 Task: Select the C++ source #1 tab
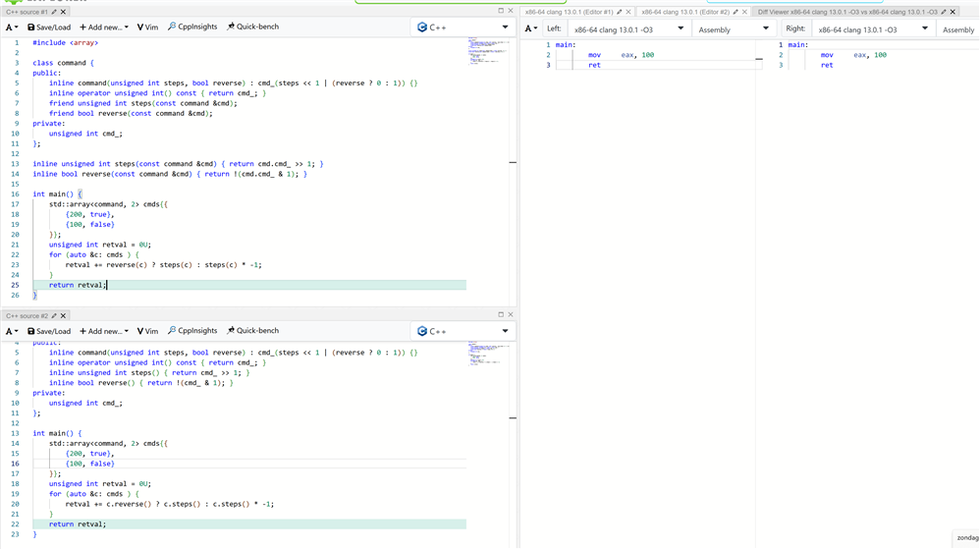pyautogui.click(x=27, y=12)
